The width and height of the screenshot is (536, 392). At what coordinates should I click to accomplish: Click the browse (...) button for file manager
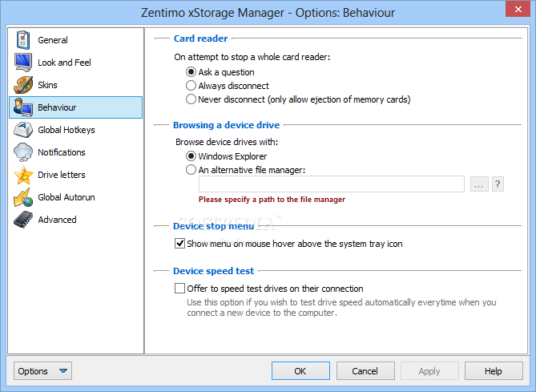pyautogui.click(x=479, y=184)
